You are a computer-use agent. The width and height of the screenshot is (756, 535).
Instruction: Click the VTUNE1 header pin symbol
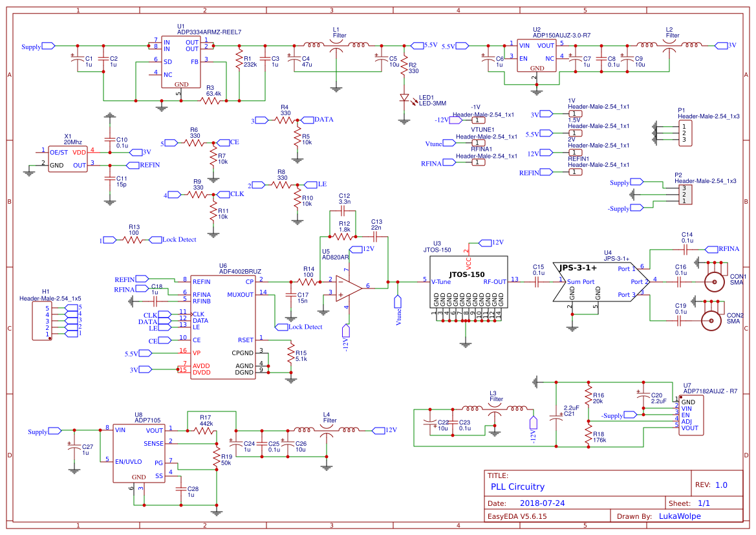(479, 143)
